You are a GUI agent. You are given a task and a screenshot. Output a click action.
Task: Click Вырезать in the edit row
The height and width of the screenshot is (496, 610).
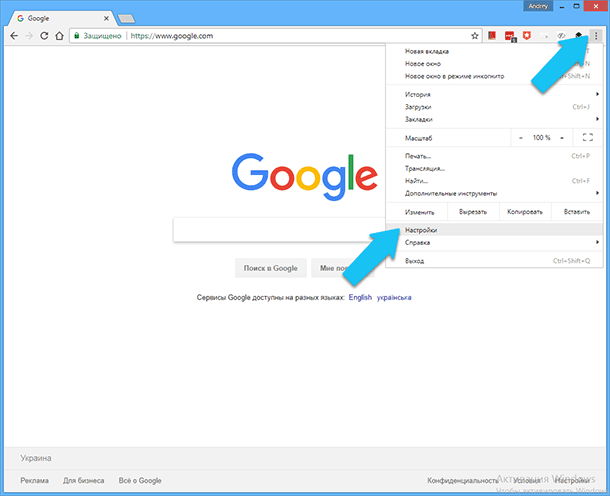point(473,212)
